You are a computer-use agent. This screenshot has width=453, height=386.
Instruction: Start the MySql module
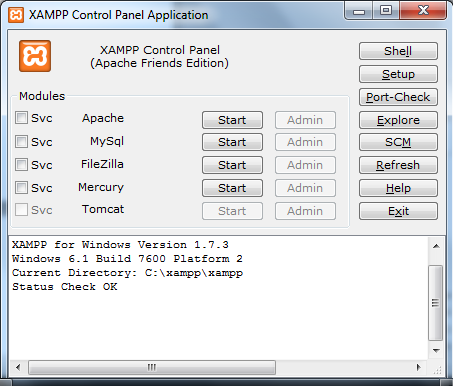pyautogui.click(x=232, y=142)
